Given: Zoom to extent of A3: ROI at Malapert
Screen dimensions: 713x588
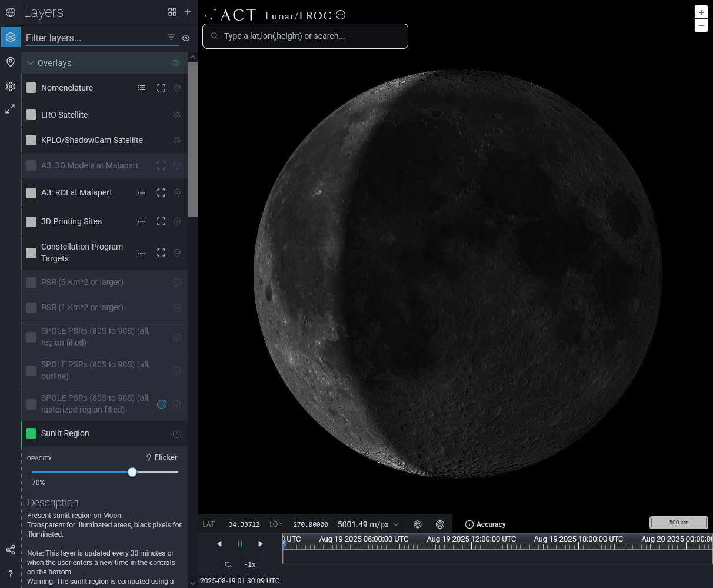Looking at the screenshot, I should point(161,192).
